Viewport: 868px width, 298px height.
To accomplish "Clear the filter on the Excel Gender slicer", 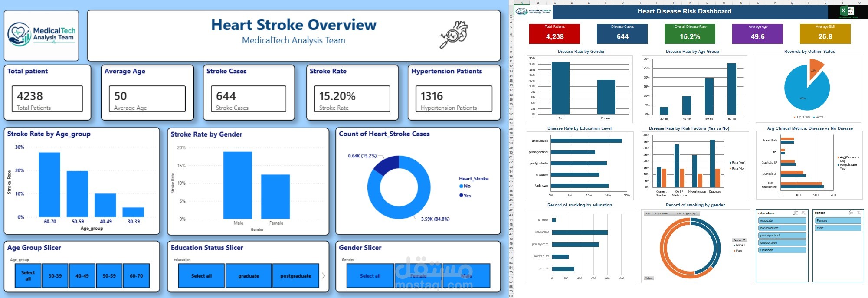I will (x=858, y=213).
